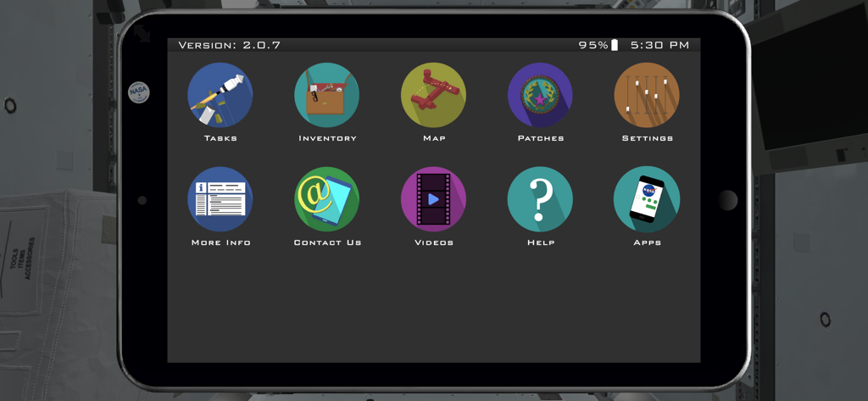Screen dimensions: 868x401
Task: Select the "Settings" text label
Action: (x=648, y=138)
